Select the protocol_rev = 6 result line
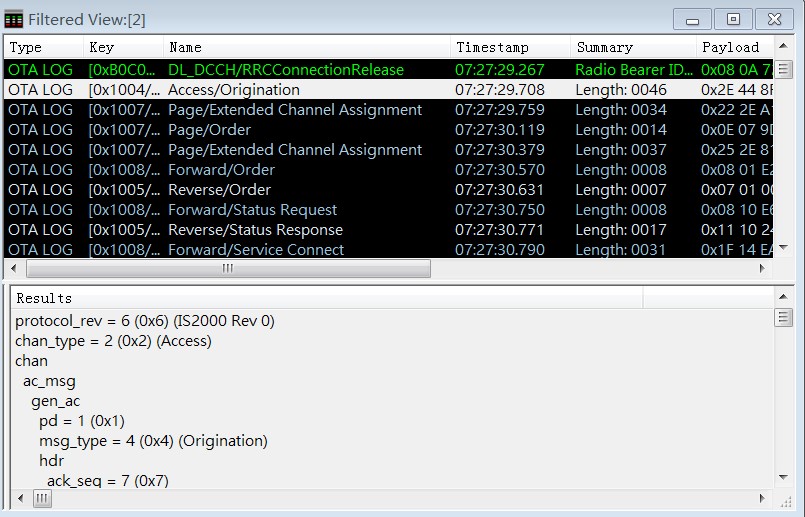Image resolution: width=805 pixels, height=517 pixels. 145,321
